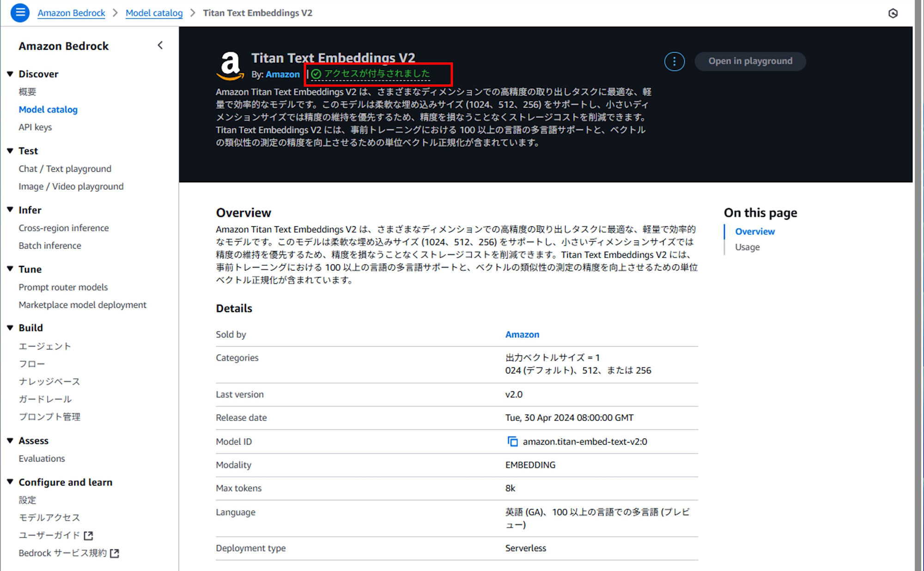Click the Details section heading
The image size is (924, 571).
pos(234,308)
